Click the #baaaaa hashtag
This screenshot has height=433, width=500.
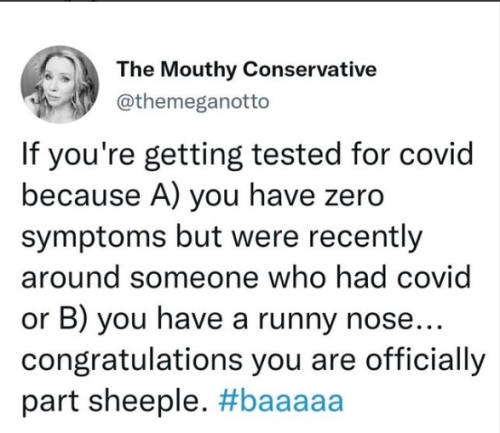pyautogui.click(x=281, y=400)
